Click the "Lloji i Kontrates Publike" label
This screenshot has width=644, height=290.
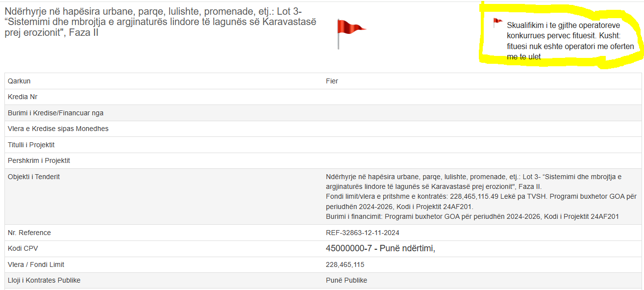tap(44, 280)
